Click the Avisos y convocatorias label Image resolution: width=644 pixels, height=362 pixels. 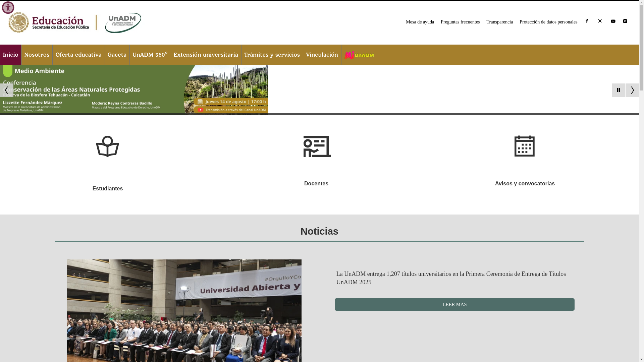click(x=525, y=184)
